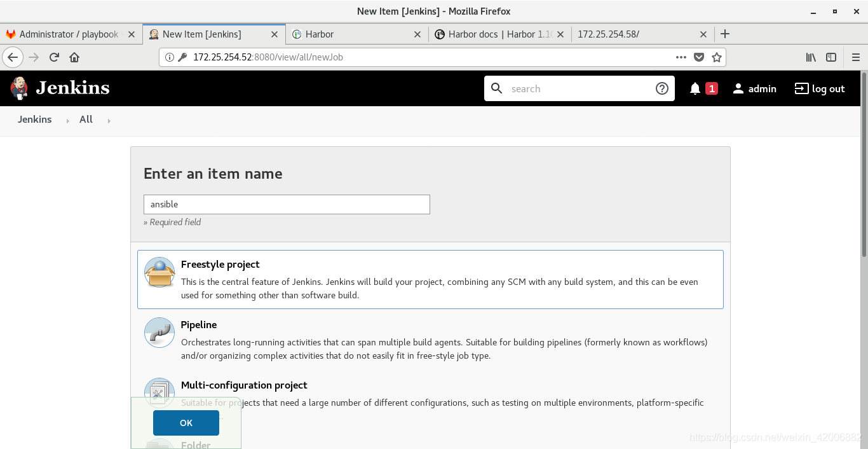Click the browser forward arrow
This screenshot has width=868, height=449.
[34, 57]
